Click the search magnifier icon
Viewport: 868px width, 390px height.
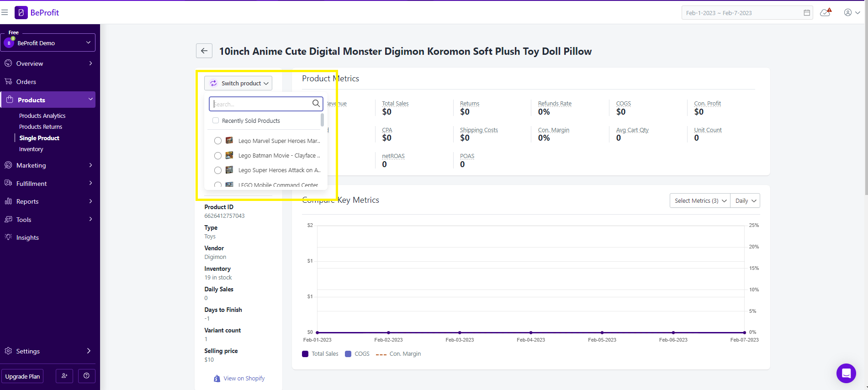click(316, 104)
